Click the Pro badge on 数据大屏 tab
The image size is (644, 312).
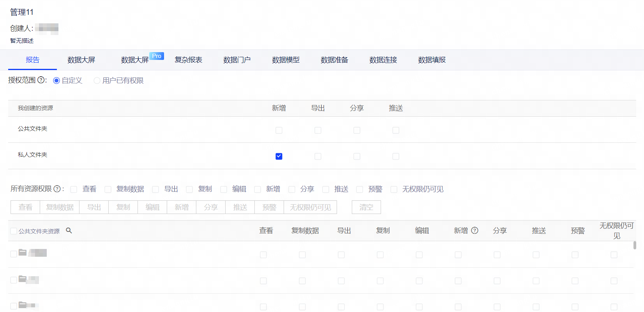click(x=157, y=56)
